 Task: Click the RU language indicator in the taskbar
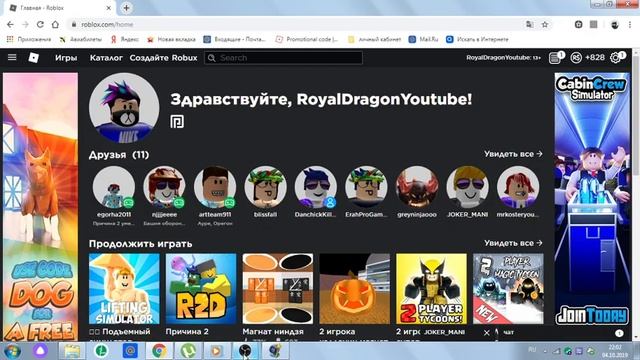click(532, 350)
